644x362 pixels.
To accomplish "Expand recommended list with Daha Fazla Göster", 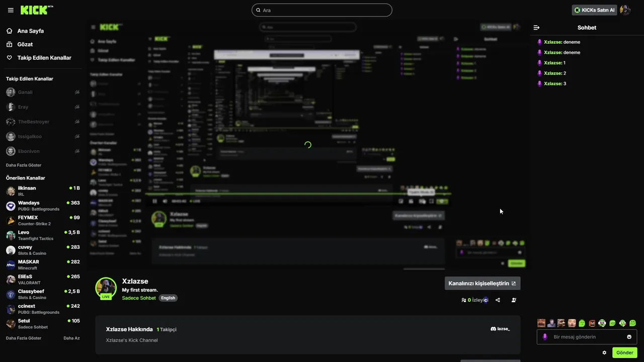I will pyautogui.click(x=24, y=338).
